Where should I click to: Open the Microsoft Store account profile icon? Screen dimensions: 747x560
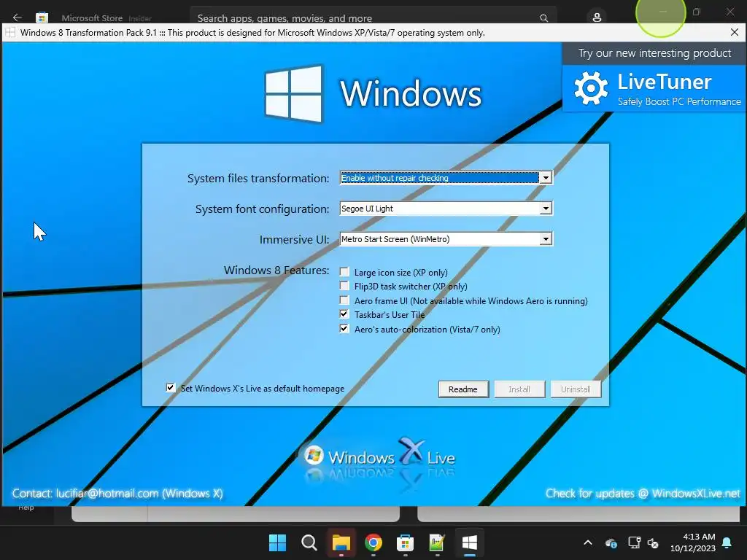[597, 17]
